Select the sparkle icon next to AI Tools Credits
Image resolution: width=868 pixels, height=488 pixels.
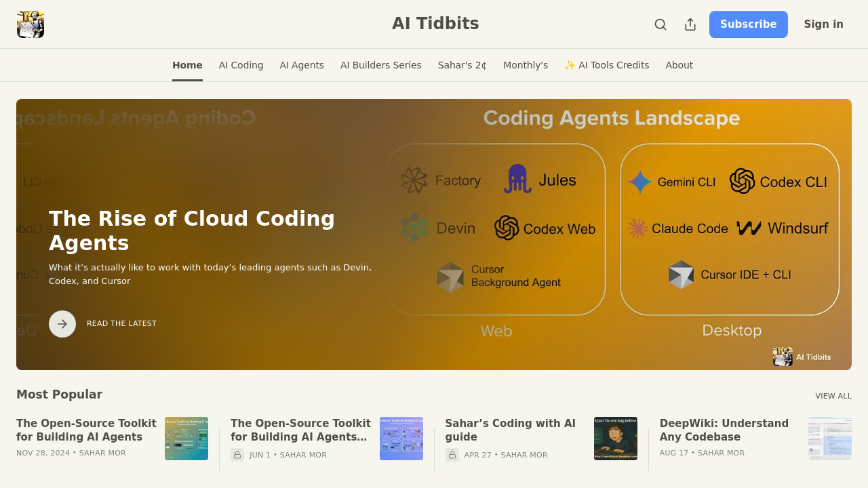(570, 65)
